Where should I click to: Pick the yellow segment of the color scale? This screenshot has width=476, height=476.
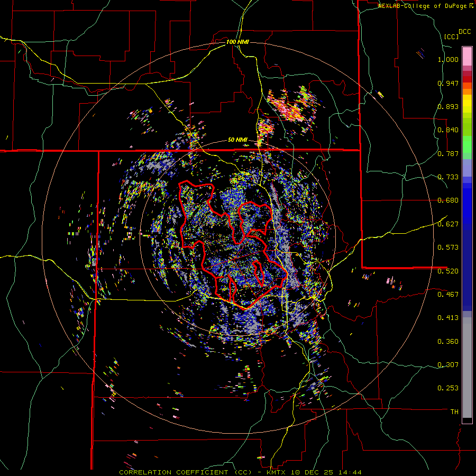tap(467, 104)
